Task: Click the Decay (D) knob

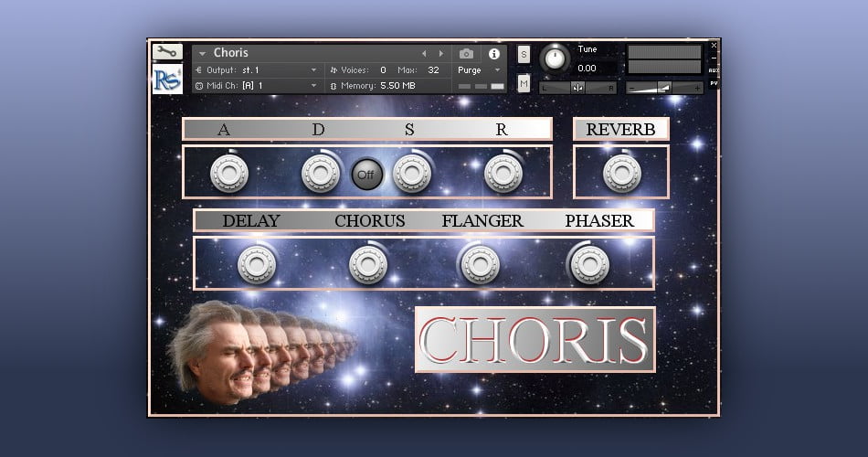Action: pos(321,173)
